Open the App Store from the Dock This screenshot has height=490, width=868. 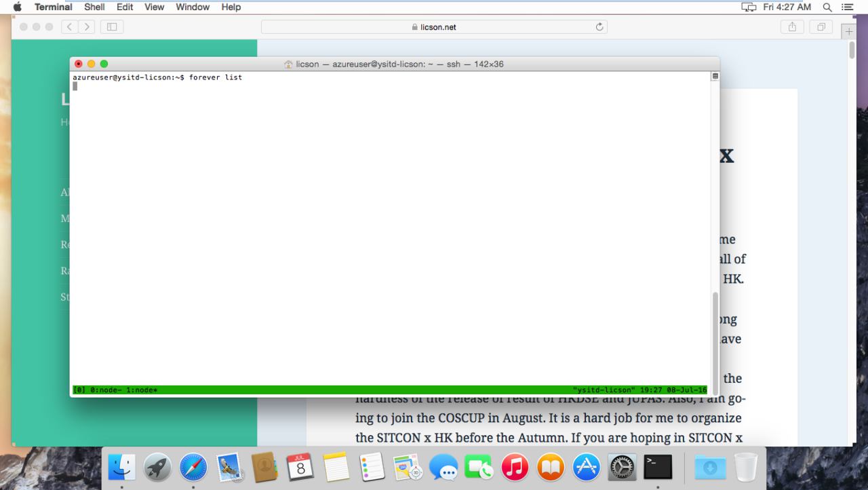tap(585, 467)
